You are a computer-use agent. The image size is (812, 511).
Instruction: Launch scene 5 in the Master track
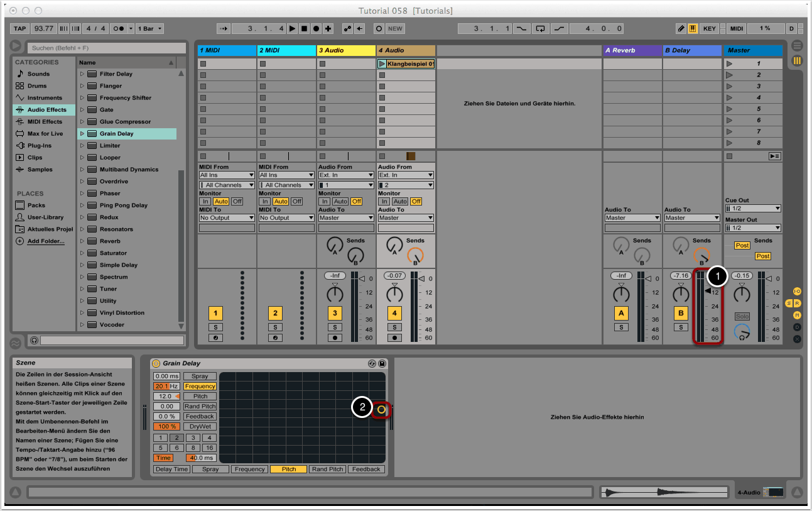click(x=730, y=109)
